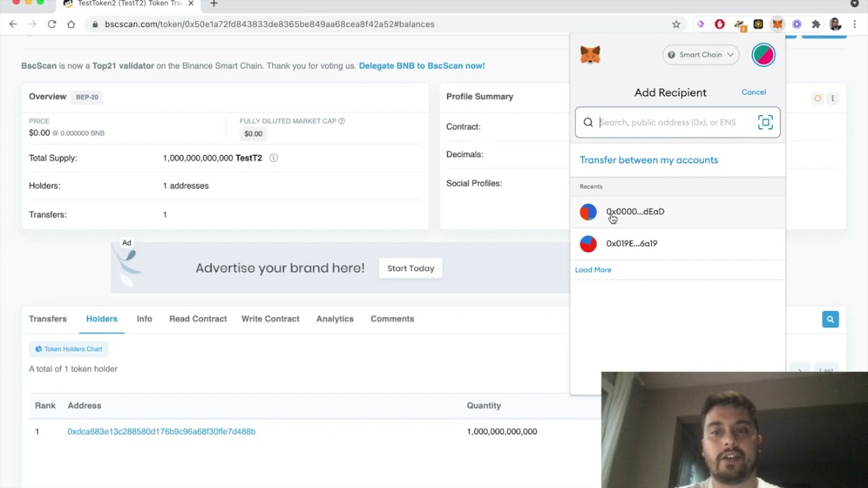
Task: Bookmark this page with the star icon
Action: click(676, 24)
